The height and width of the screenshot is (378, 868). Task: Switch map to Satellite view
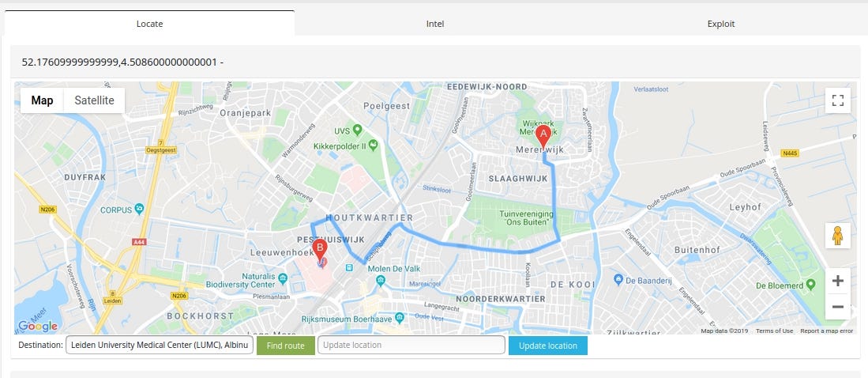point(94,100)
